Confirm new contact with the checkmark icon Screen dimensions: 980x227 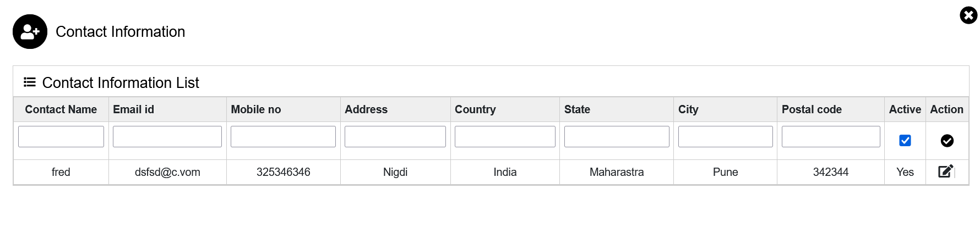[x=947, y=141]
